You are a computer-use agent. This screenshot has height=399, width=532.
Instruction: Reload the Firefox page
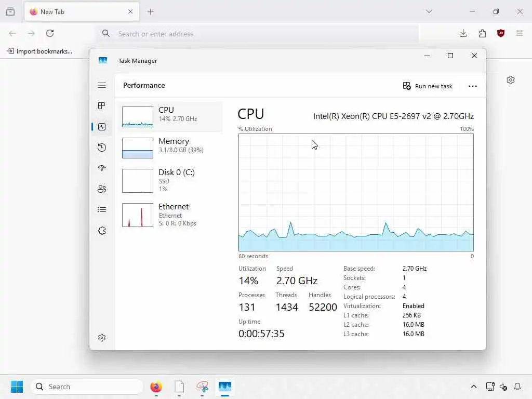[x=50, y=33]
